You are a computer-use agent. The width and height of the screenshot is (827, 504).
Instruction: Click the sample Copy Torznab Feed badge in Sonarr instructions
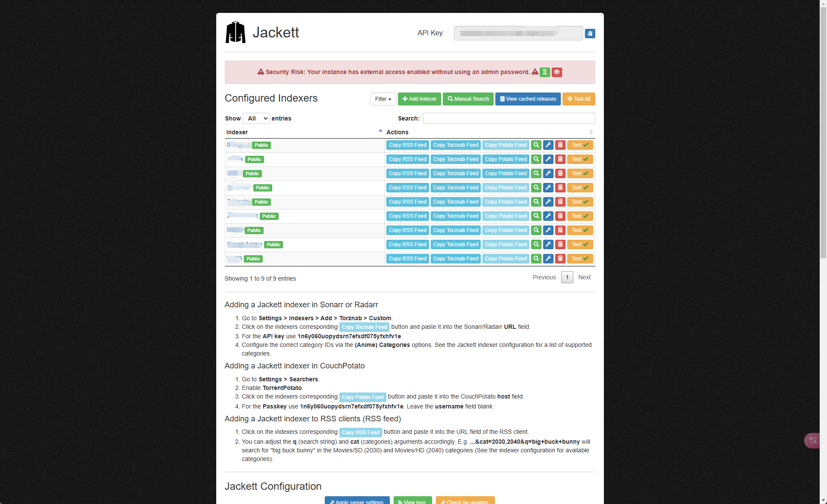364,327
